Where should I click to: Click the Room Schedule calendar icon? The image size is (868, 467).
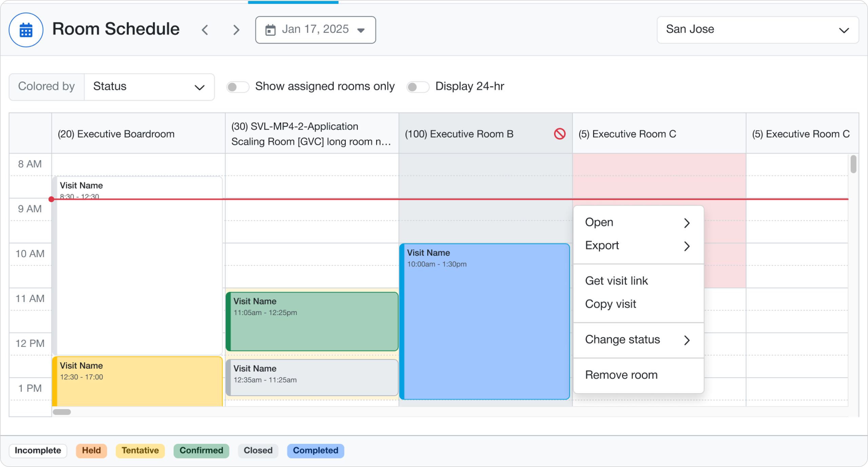tap(26, 30)
